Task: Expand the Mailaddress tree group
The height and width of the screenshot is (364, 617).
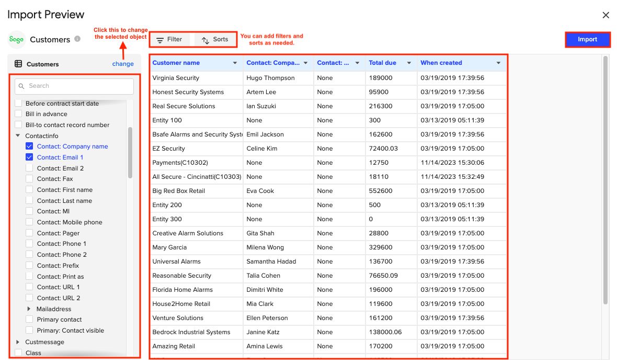Action: click(x=29, y=309)
